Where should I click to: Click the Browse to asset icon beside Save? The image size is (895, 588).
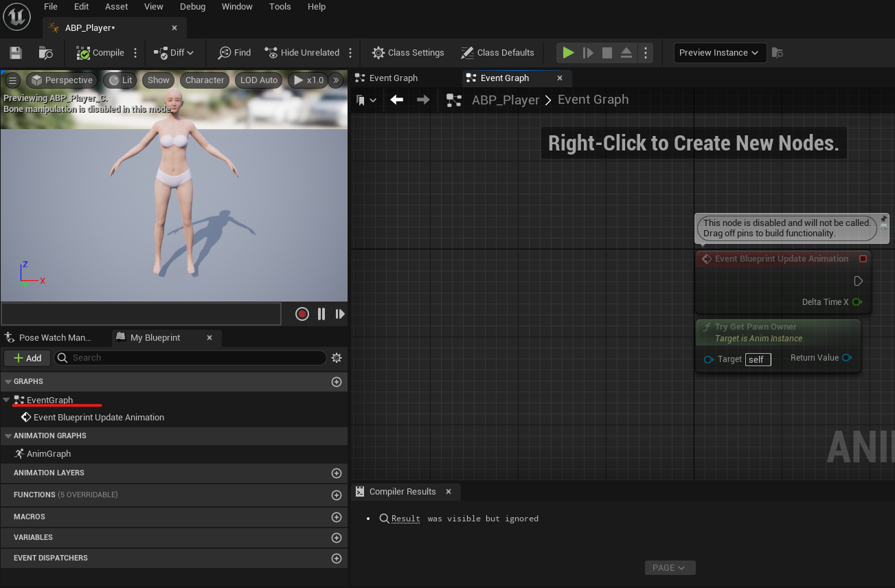[46, 53]
